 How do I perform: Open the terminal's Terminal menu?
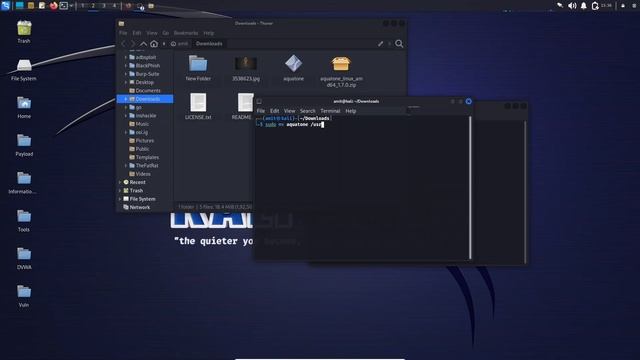[x=330, y=111]
